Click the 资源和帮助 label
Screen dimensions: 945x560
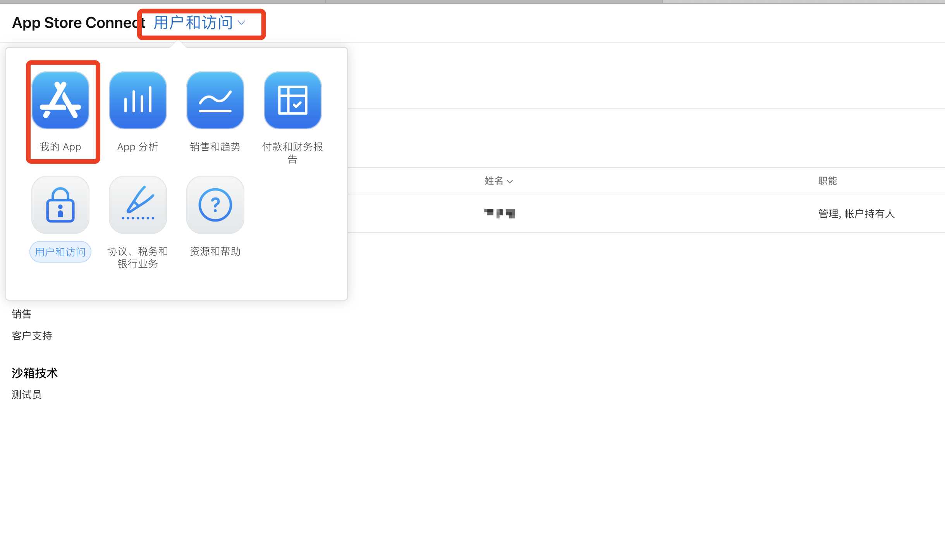pyautogui.click(x=215, y=251)
